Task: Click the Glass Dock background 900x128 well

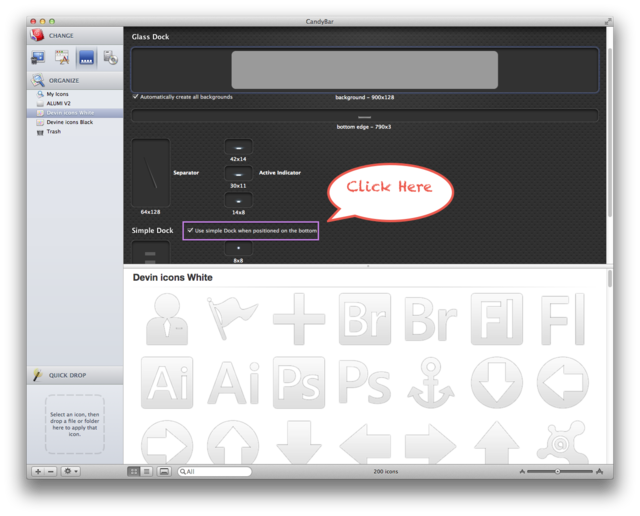Action: tap(364, 70)
